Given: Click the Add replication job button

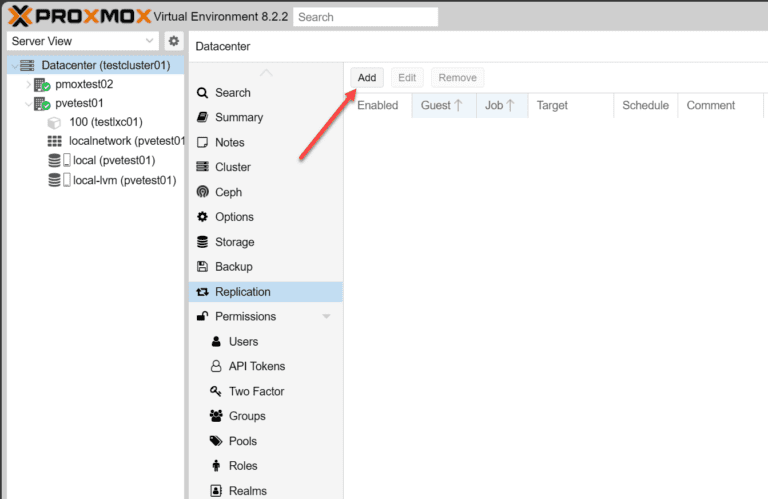Looking at the screenshot, I should pyautogui.click(x=367, y=77).
